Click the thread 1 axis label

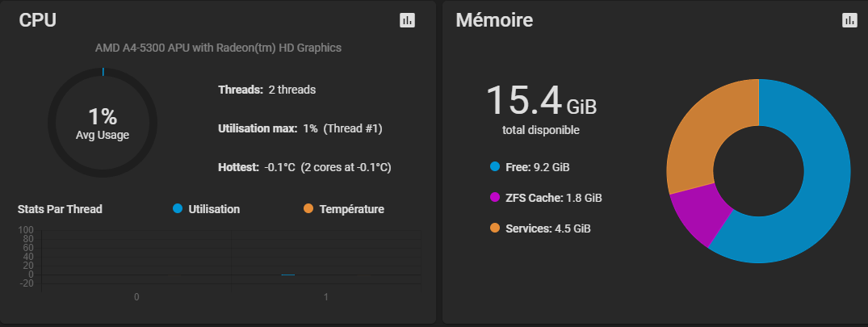[325, 297]
